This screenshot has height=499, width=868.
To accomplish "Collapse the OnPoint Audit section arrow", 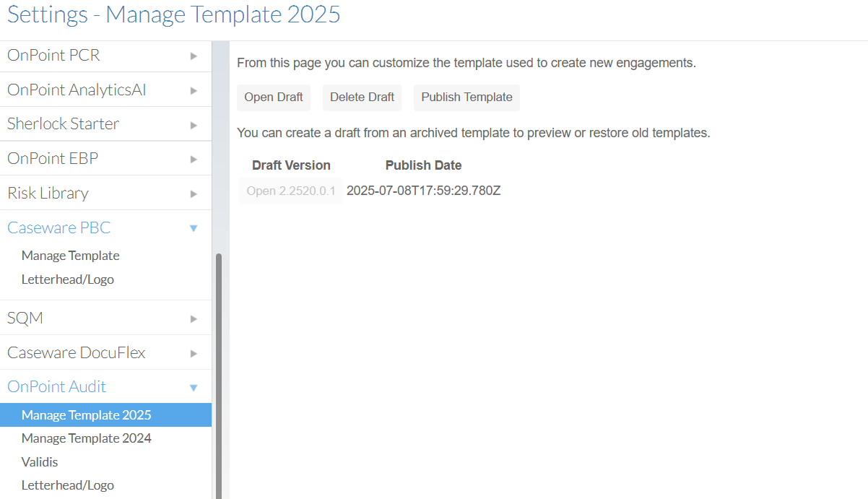I will [x=194, y=388].
